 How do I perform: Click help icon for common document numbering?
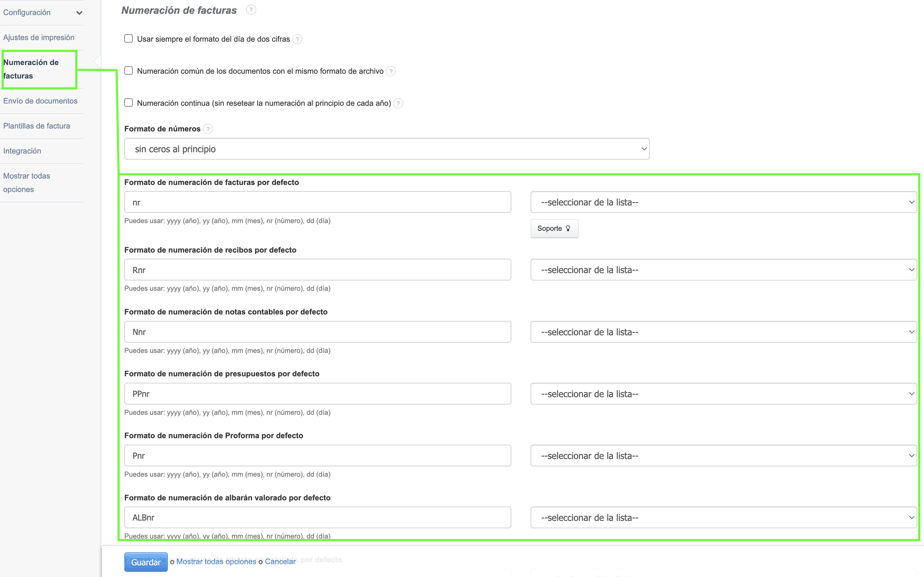pyautogui.click(x=391, y=71)
